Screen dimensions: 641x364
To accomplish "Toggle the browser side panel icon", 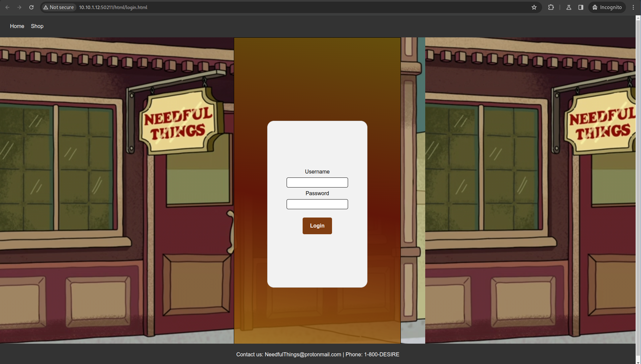I will (581, 7).
